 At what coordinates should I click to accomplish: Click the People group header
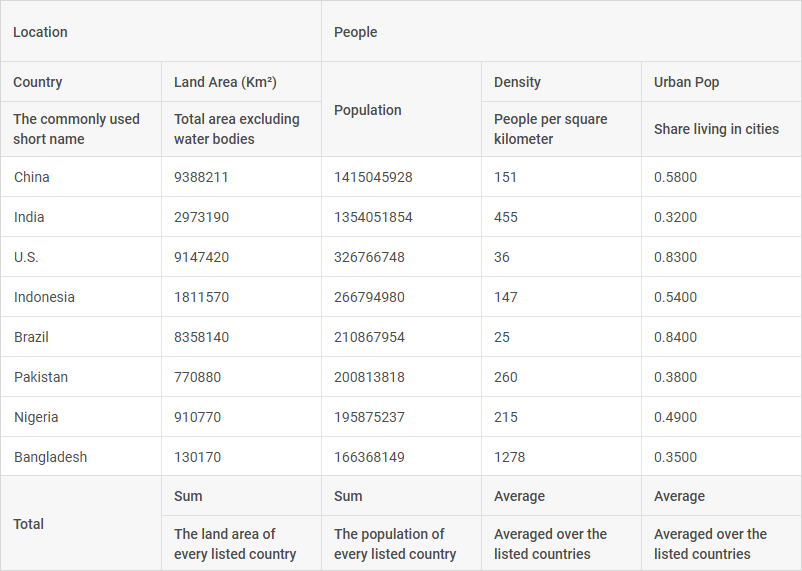pos(561,32)
